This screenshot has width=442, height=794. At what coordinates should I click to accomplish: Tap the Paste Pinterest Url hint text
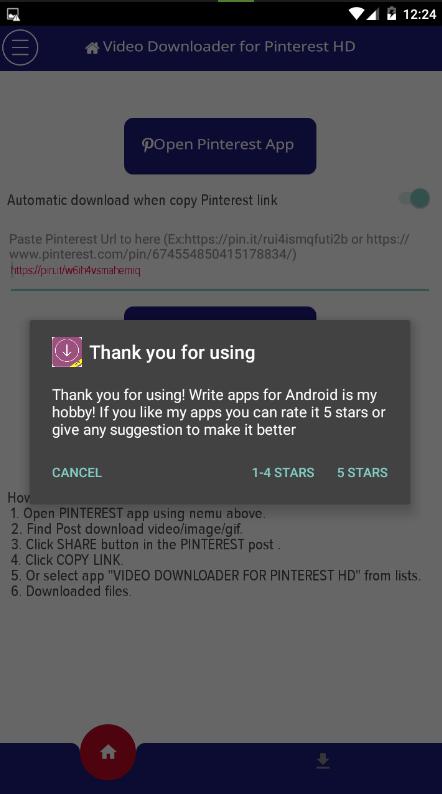tap(209, 246)
